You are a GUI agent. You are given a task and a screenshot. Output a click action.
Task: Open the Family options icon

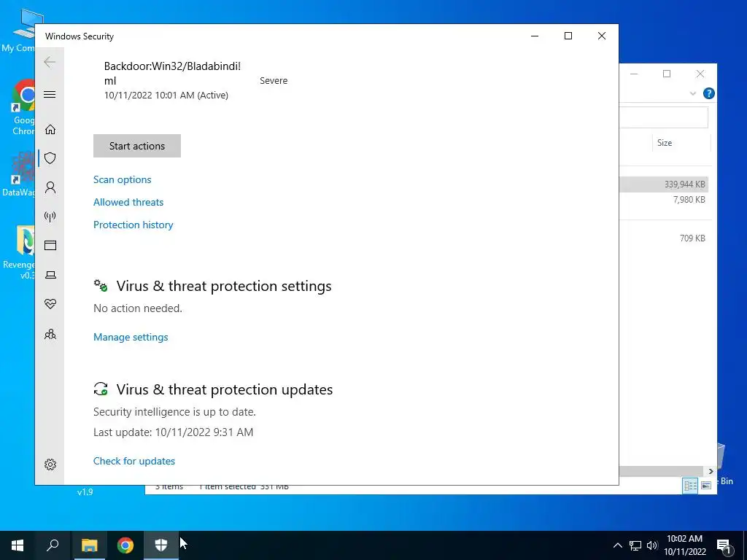click(50, 334)
